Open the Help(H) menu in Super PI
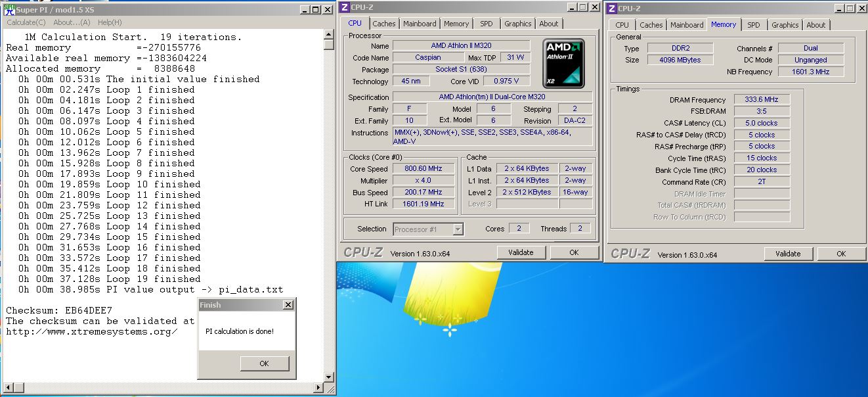 (x=110, y=22)
